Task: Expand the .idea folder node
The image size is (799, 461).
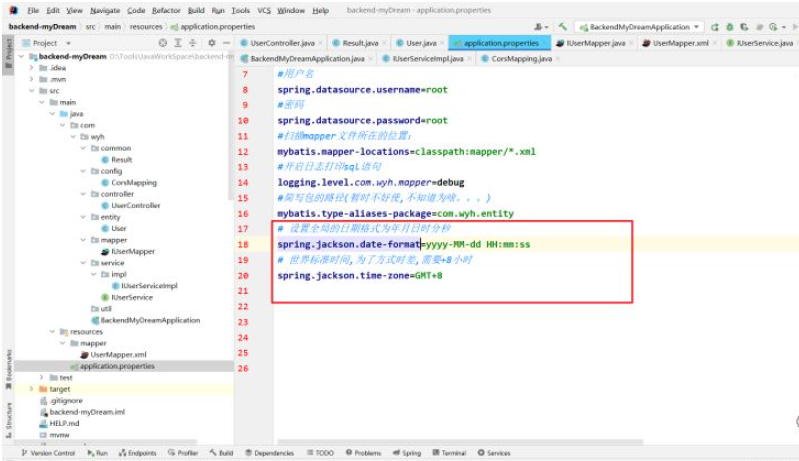Action: [x=32, y=68]
